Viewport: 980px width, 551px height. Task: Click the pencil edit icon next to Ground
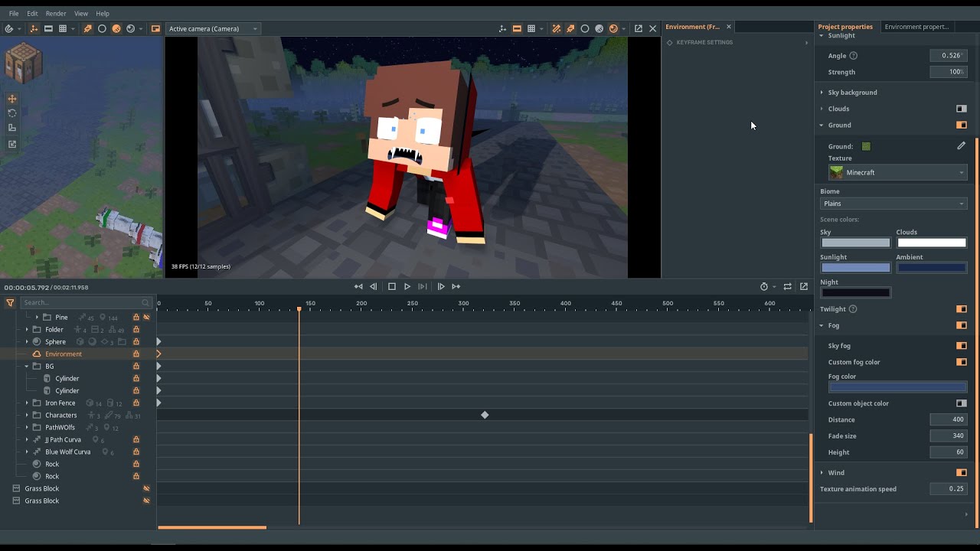tap(962, 145)
